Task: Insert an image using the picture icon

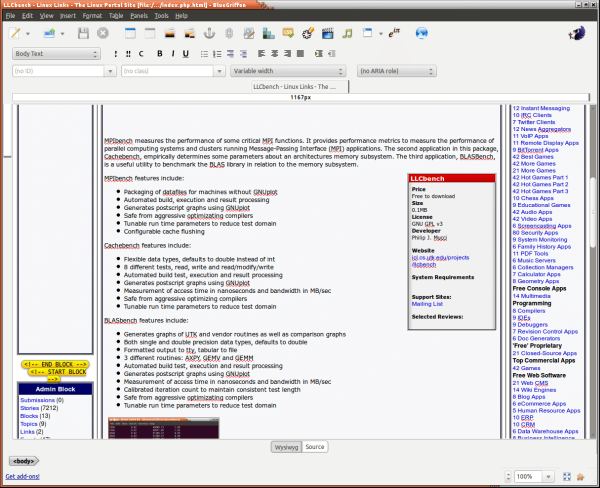Action: click(170, 33)
